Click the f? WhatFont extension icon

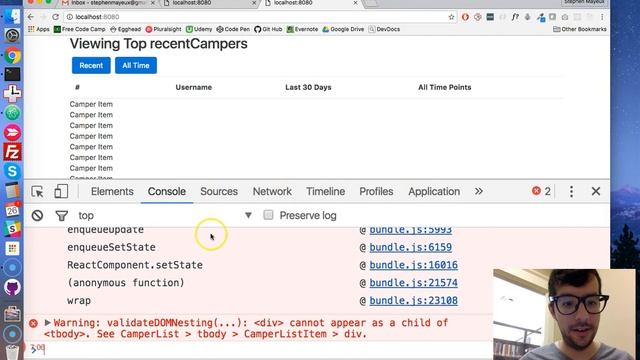(516, 17)
